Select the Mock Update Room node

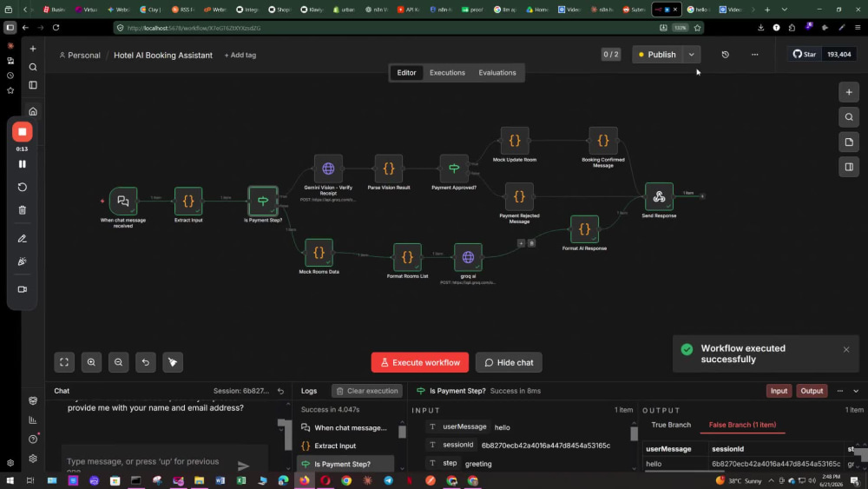(x=515, y=141)
